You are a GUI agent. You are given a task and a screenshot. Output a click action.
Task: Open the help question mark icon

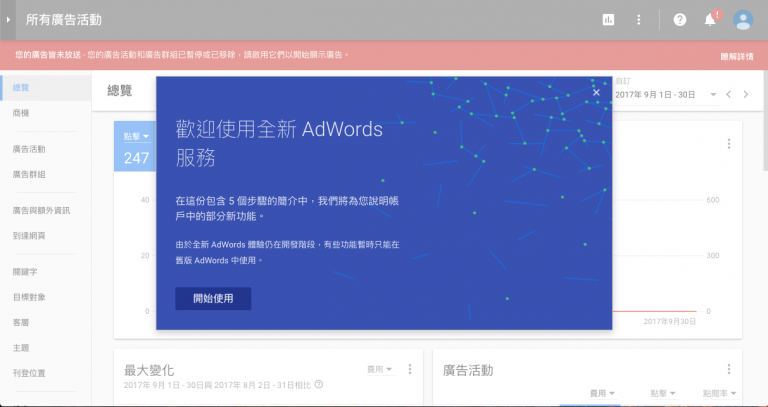(x=680, y=20)
